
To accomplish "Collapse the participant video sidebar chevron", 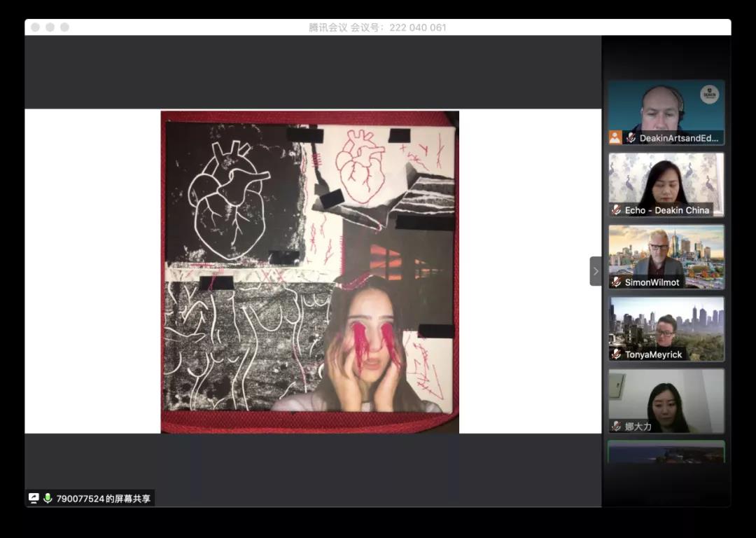I will point(596,271).
